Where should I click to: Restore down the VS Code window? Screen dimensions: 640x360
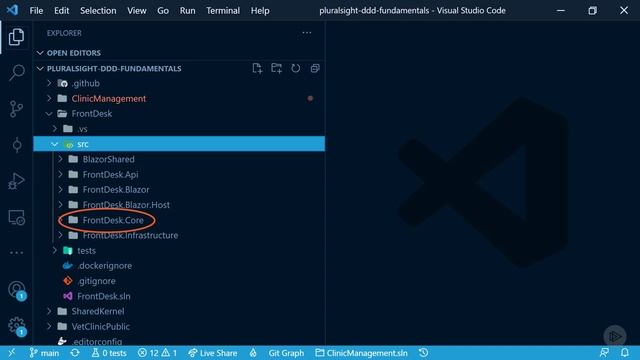(592, 11)
